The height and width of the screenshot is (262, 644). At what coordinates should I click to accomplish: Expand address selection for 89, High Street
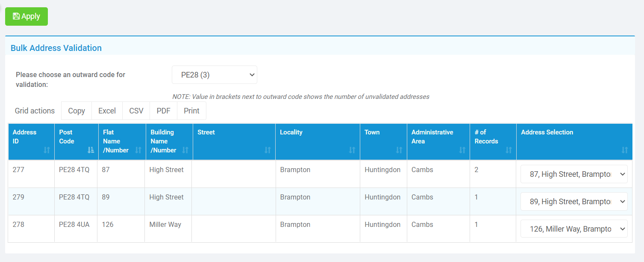[x=573, y=202]
